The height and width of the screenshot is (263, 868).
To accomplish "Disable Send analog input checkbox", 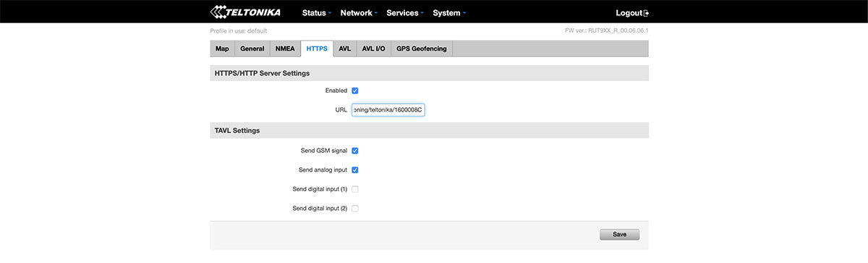I will (355, 170).
